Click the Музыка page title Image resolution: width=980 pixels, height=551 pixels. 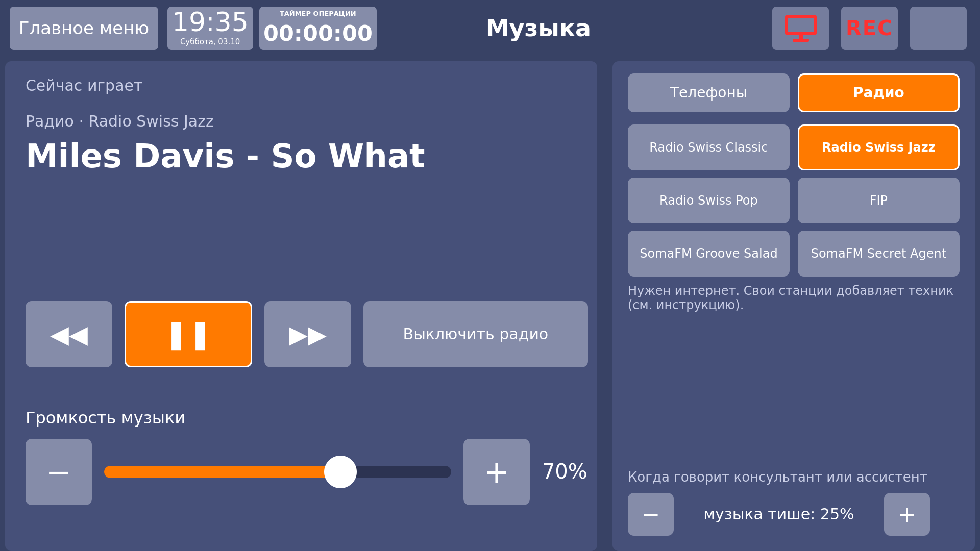[x=538, y=29]
